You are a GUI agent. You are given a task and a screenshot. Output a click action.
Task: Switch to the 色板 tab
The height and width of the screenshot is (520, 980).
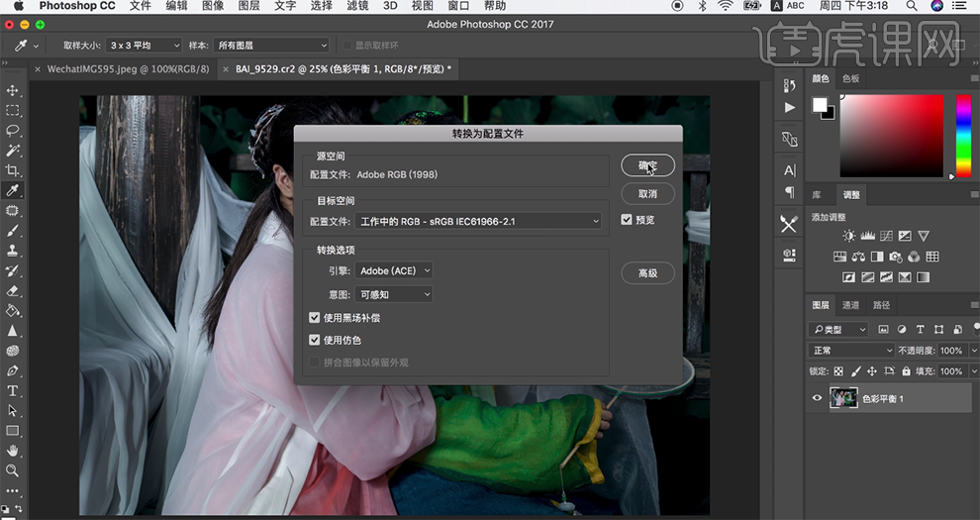click(x=850, y=79)
